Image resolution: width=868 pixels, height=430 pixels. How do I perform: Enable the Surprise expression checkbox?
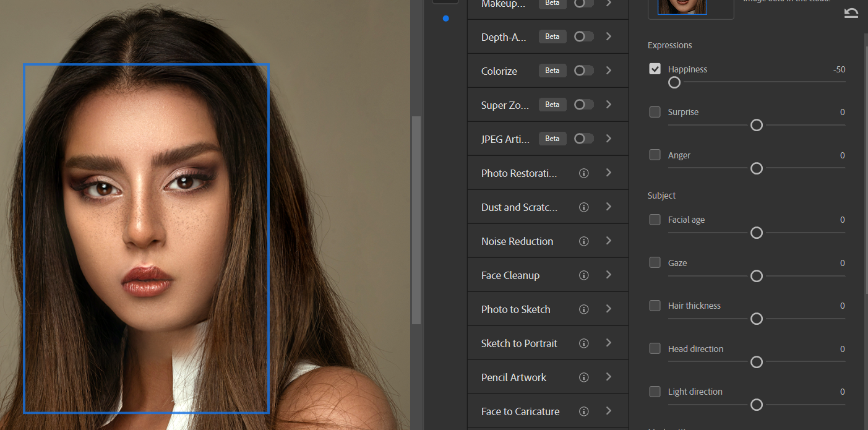(x=655, y=112)
